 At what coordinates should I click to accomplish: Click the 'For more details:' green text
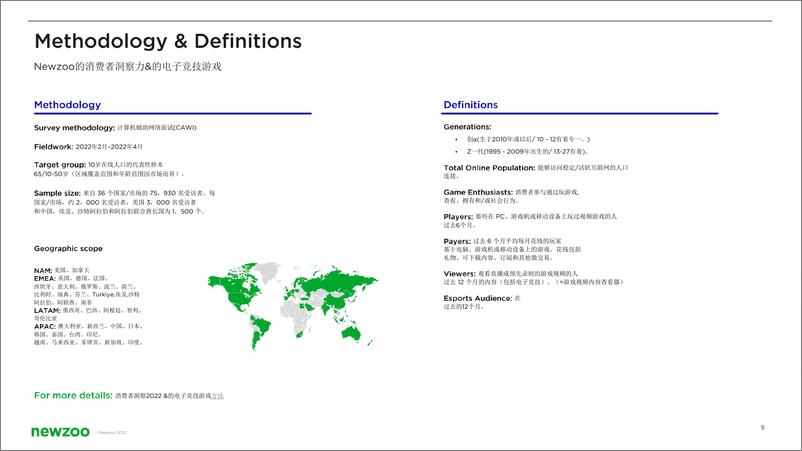pyautogui.click(x=73, y=395)
